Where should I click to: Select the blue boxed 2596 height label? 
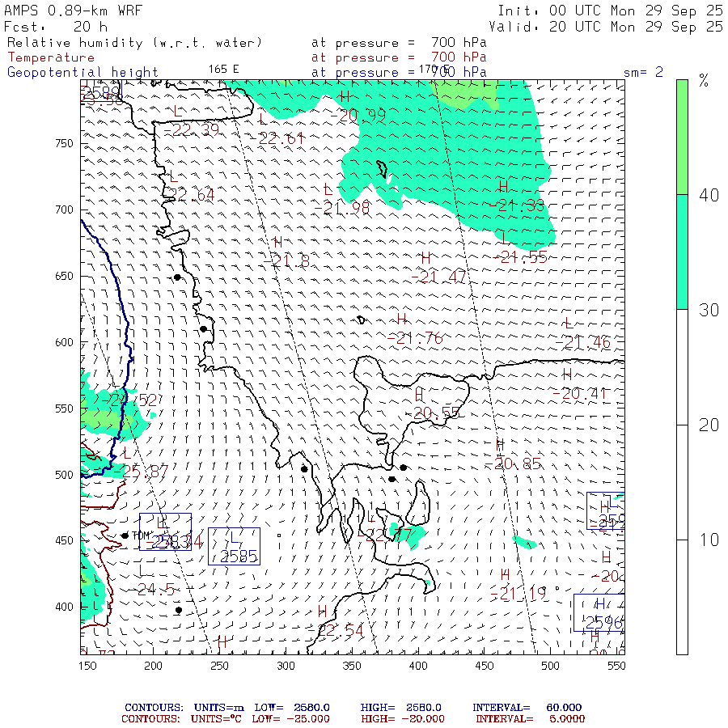[599, 613]
